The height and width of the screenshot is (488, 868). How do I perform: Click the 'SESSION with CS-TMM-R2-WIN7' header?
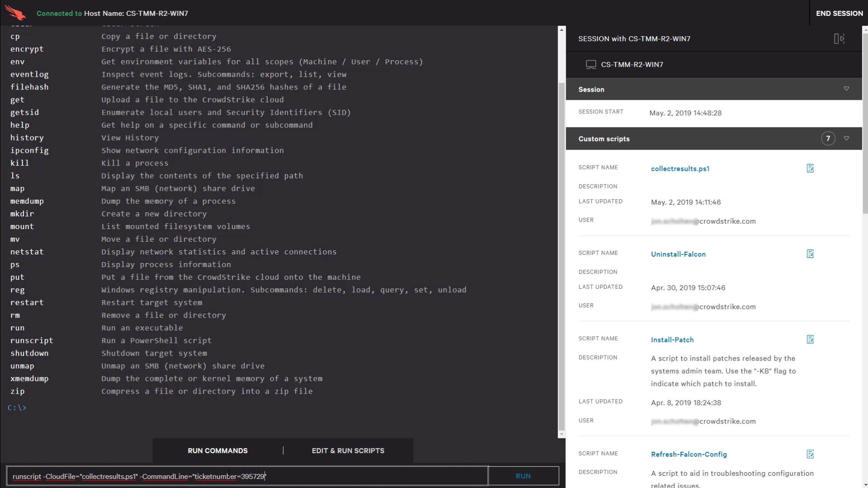(x=634, y=39)
